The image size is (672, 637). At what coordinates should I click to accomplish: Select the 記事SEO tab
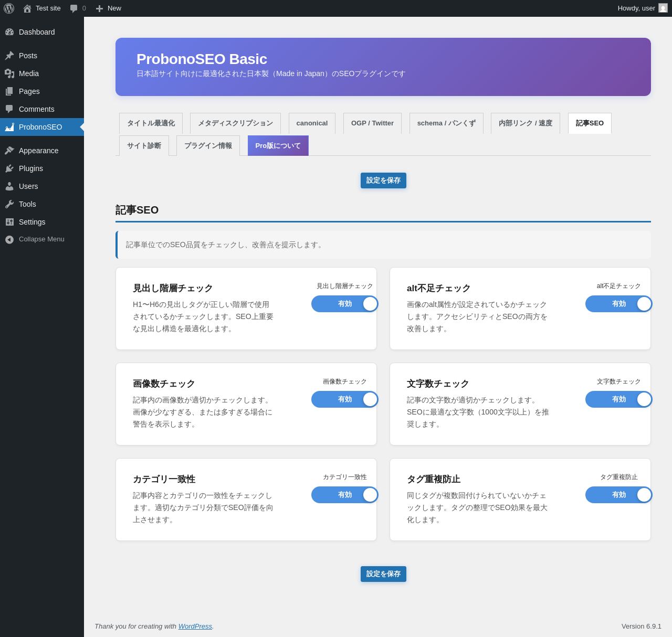coord(590,123)
